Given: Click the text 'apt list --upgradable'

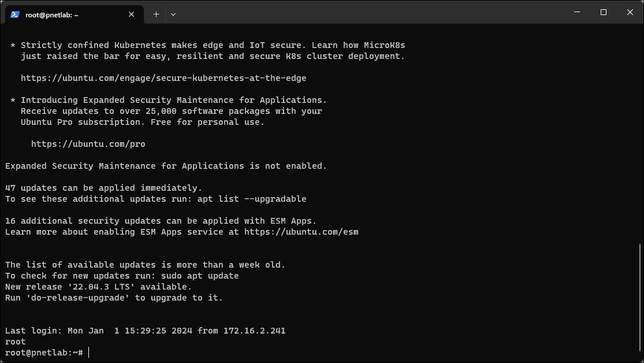Looking at the screenshot, I should click(252, 199).
